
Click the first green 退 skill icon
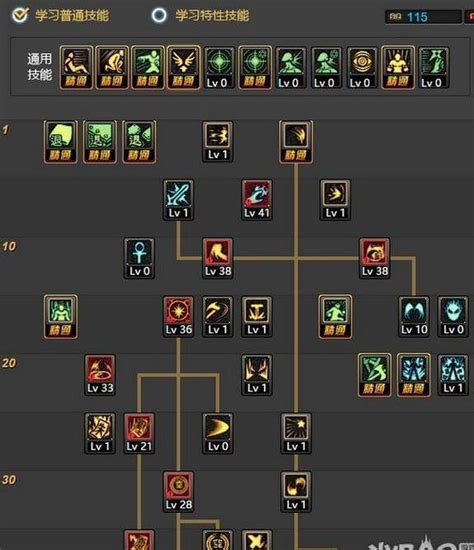click(61, 142)
